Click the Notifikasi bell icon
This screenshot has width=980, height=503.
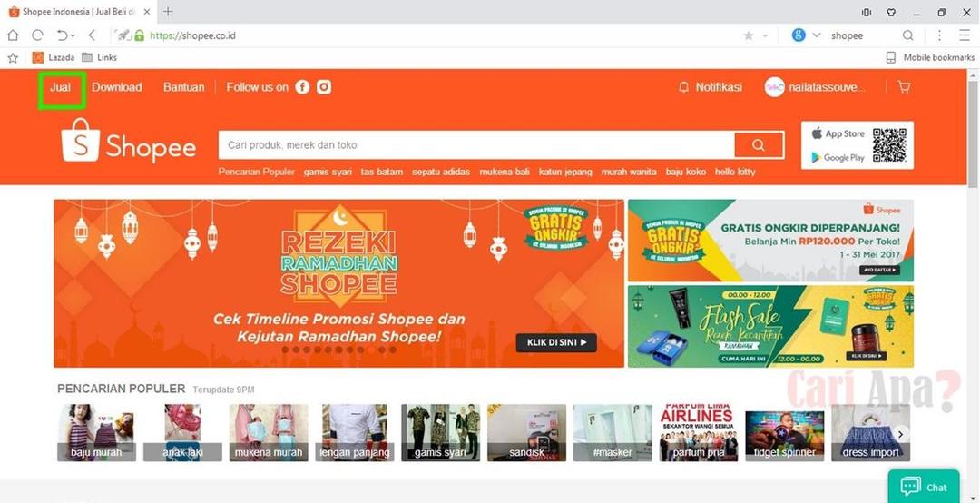[684, 87]
